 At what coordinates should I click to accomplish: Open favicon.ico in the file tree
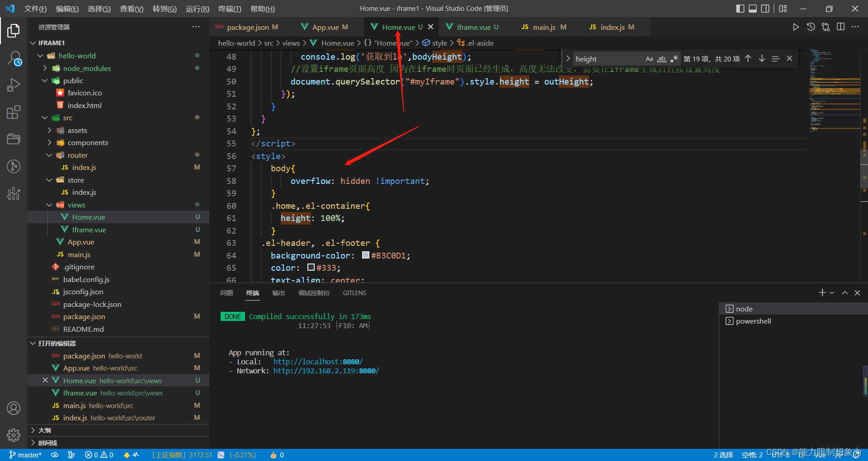coord(85,93)
